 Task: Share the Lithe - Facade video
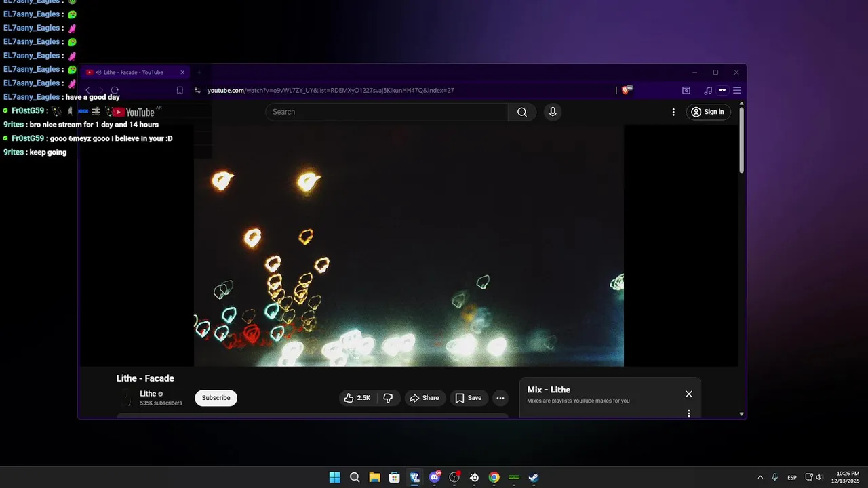tap(425, 398)
